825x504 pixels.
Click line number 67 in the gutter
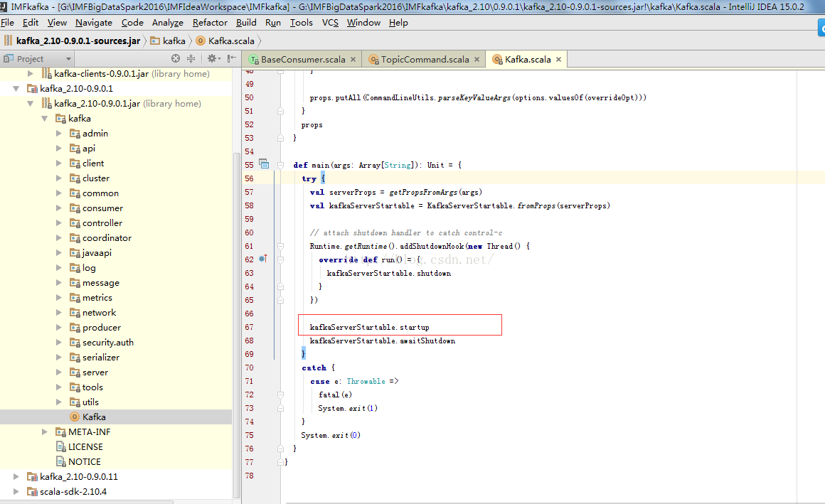point(250,327)
